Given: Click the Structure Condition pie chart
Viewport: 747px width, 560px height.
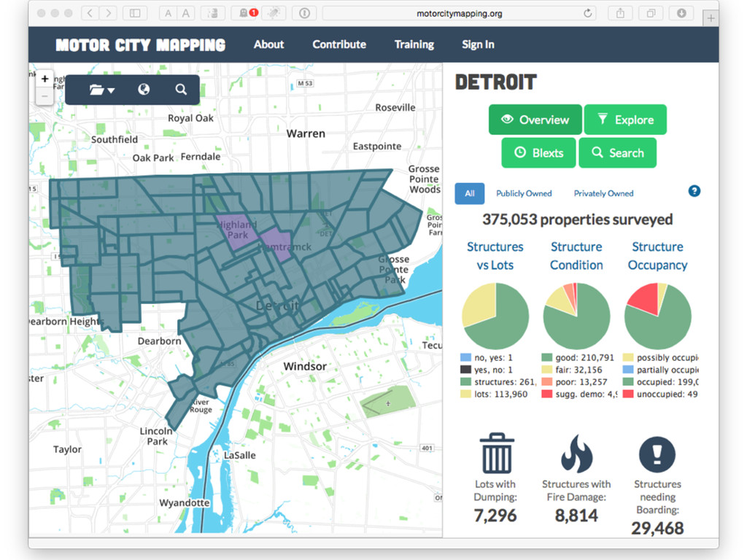Looking at the screenshot, I should coord(576,316).
